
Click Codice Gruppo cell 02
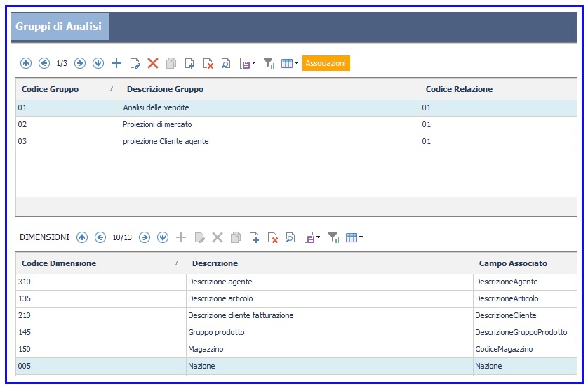click(68, 124)
